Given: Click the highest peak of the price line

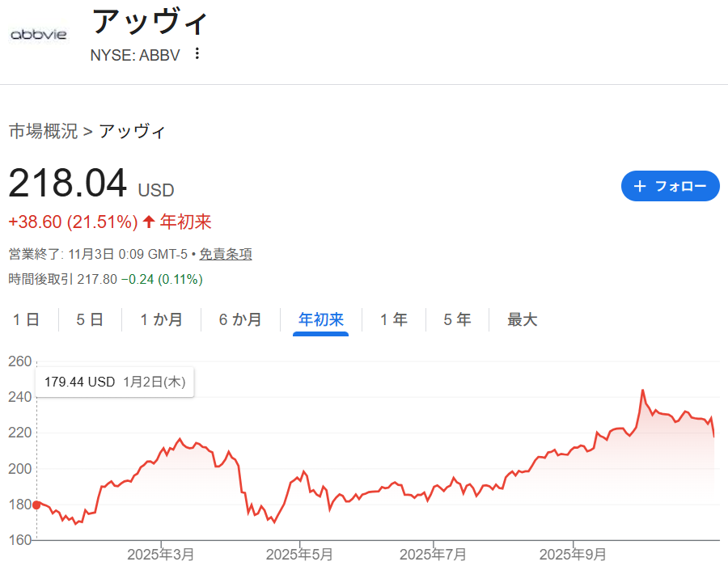Looking at the screenshot, I should 642,391.
